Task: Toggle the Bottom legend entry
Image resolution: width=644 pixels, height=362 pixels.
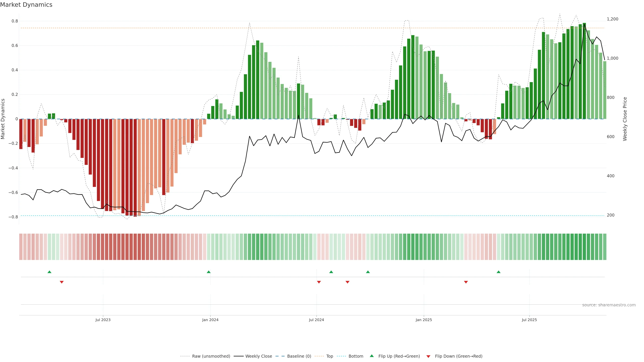Action: click(356, 356)
